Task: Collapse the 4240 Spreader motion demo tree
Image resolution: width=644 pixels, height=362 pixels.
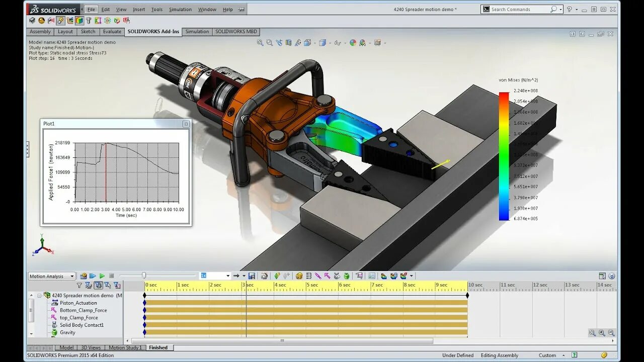Action: coord(39,296)
